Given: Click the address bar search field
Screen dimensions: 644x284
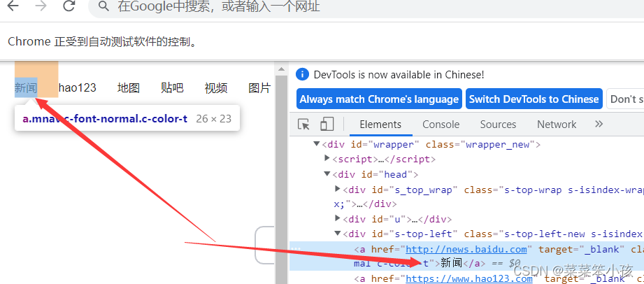Looking at the screenshot, I should (366, 6).
